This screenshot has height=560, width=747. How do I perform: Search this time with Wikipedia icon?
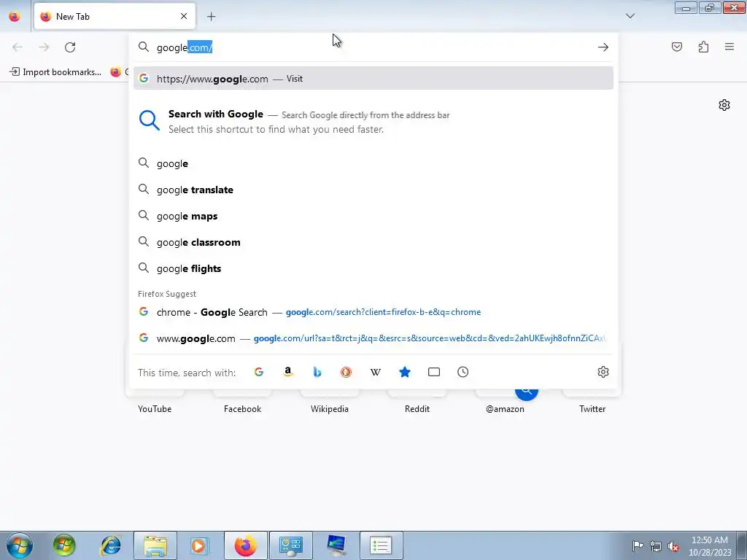point(376,372)
